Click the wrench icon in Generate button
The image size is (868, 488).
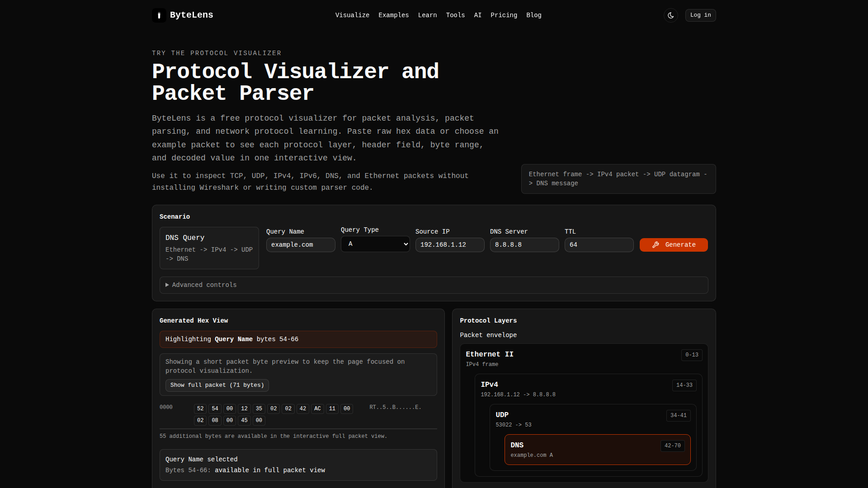pyautogui.click(x=656, y=245)
